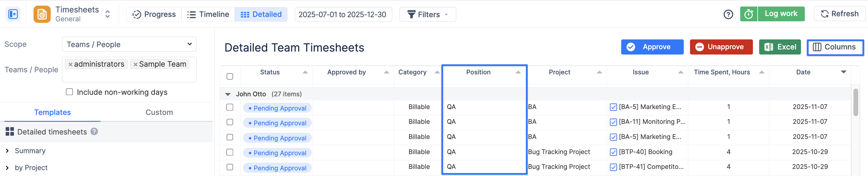Show Detailed timesheets help tooltip icon
This screenshot has width=868, height=176.
tap(94, 132)
